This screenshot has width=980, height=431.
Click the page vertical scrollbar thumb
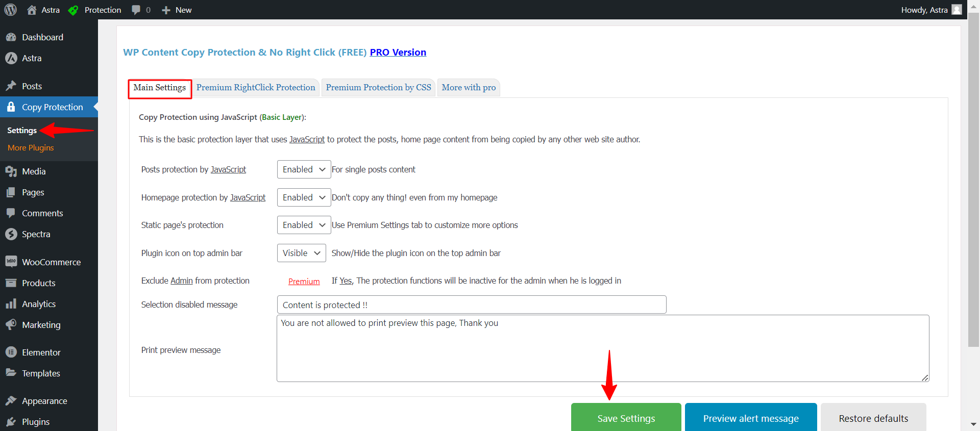[974, 181]
